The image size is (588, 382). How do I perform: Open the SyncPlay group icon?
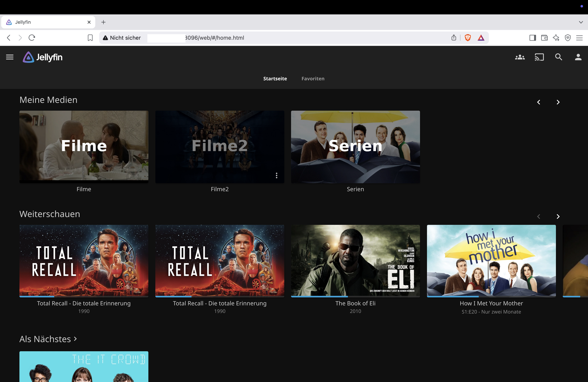520,57
